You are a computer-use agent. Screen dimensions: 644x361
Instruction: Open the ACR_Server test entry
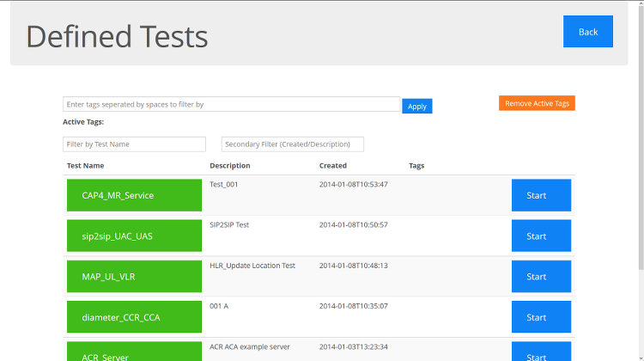[134, 352]
